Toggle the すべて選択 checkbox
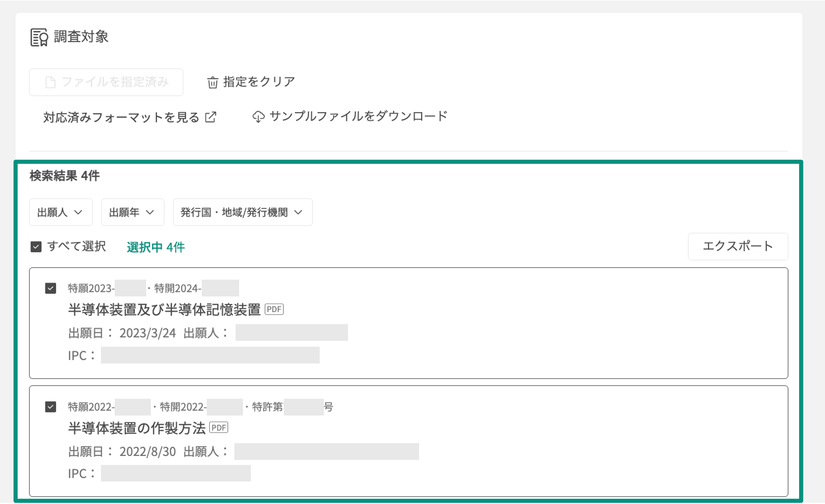This screenshot has width=825, height=504. [x=36, y=247]
